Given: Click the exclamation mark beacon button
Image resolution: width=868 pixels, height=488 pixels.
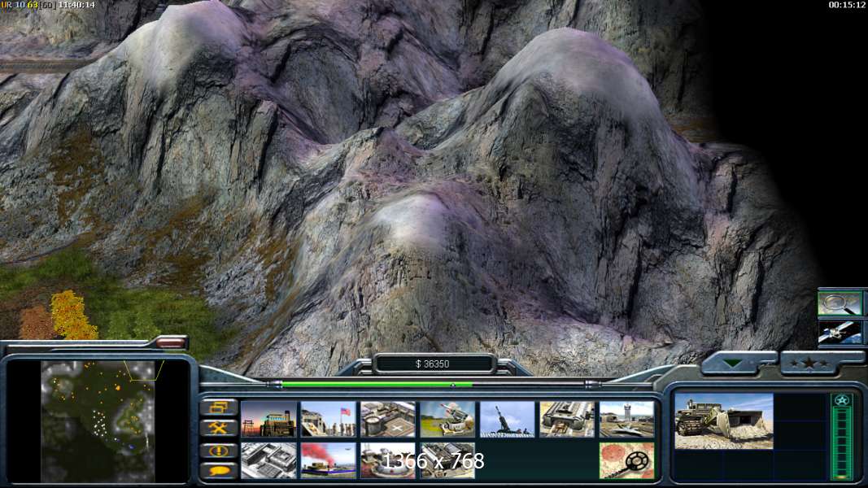Looking at the screenshot, I should coord(219,451).
